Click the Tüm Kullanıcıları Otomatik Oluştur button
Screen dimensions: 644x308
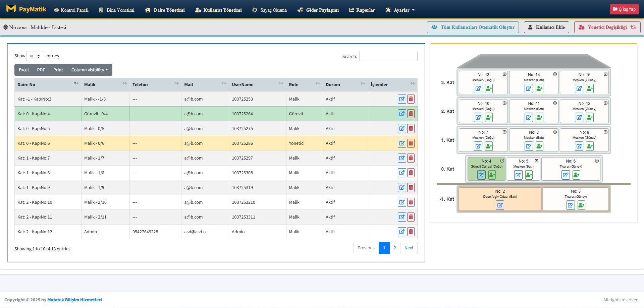(473, 27)
